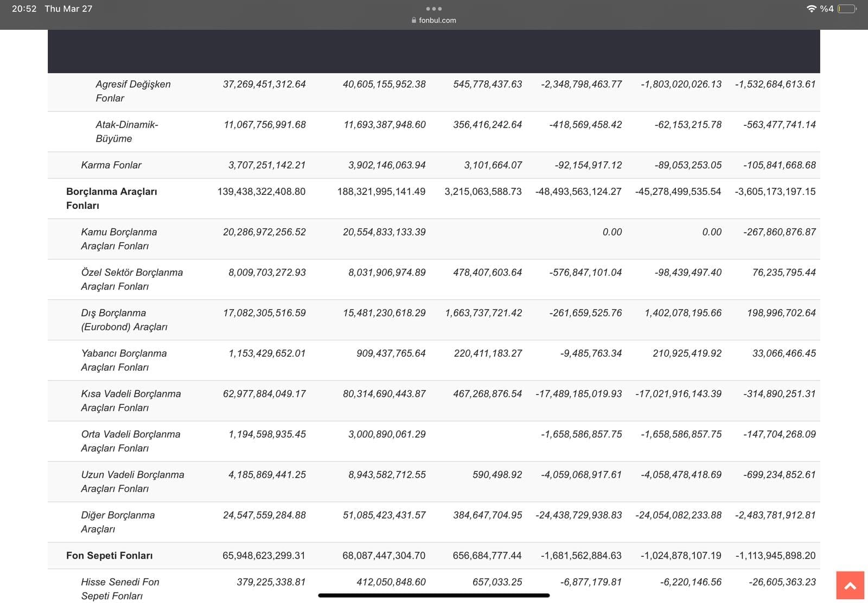868x603 pixels.
Task: Tap the home indicator bar at bottom
Action: pyautogui.click(x=434, y=595)
